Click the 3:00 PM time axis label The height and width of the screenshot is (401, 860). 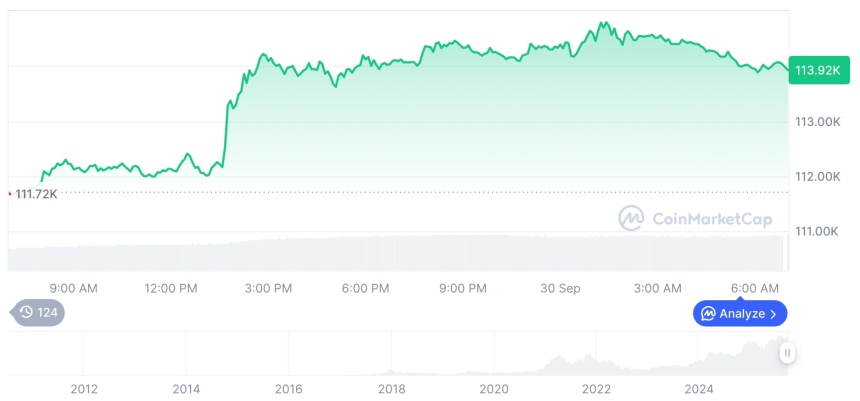268,289
